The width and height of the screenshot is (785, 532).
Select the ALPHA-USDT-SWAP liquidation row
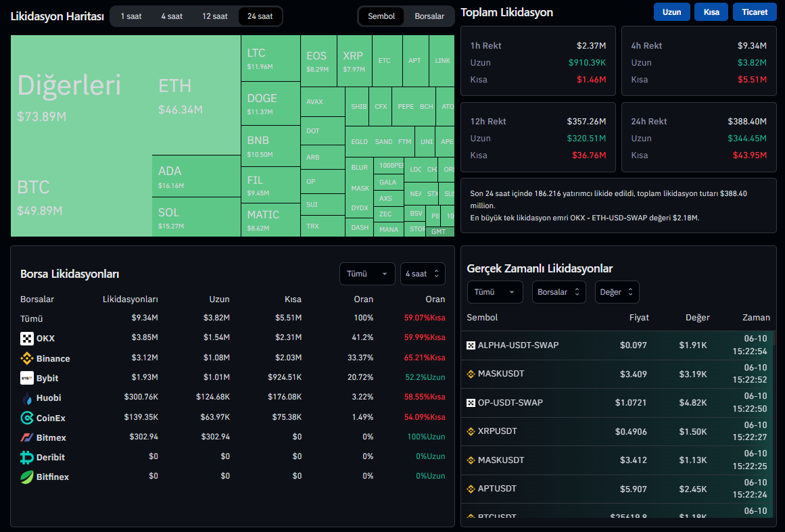pos(618,345)
